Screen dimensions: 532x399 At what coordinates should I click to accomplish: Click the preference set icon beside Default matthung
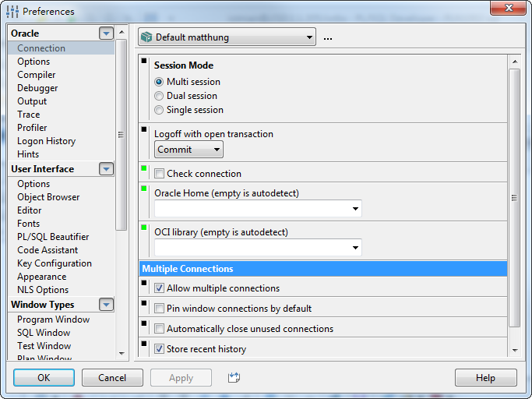pos(146,37)
